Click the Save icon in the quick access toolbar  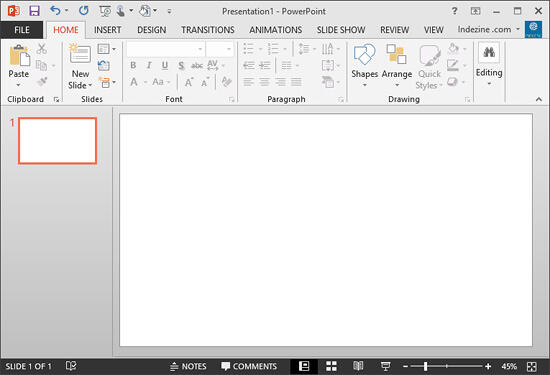click(34, 11)
